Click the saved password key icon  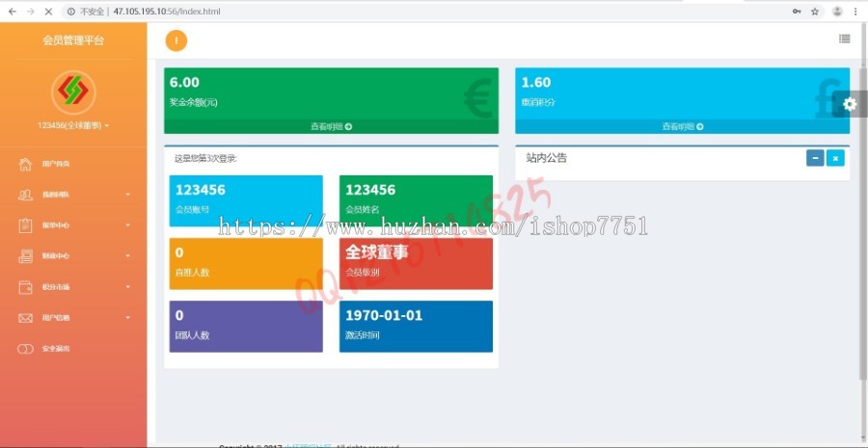tap(797, 11)
